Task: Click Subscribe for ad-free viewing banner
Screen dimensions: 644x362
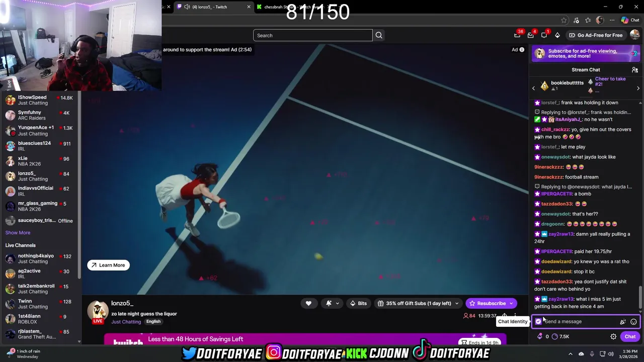Action: point(585,53)
